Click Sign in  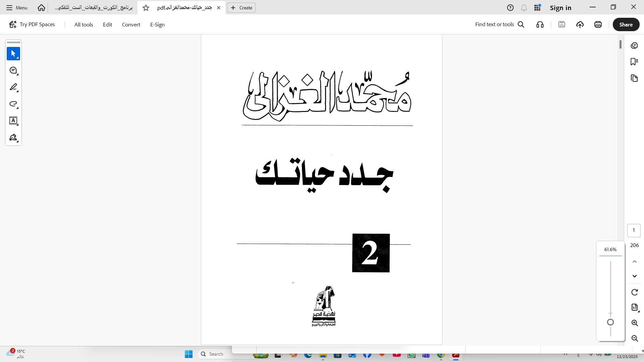click(560, 8)
